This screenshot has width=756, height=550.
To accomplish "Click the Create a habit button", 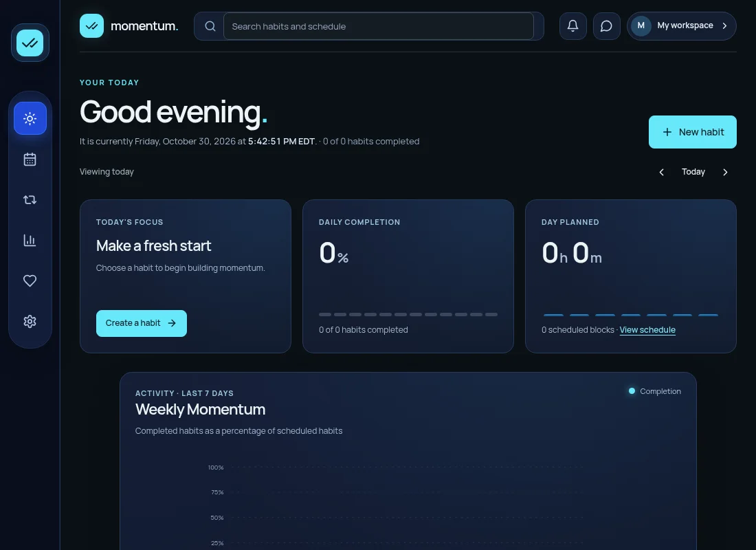I will [142, 323].
